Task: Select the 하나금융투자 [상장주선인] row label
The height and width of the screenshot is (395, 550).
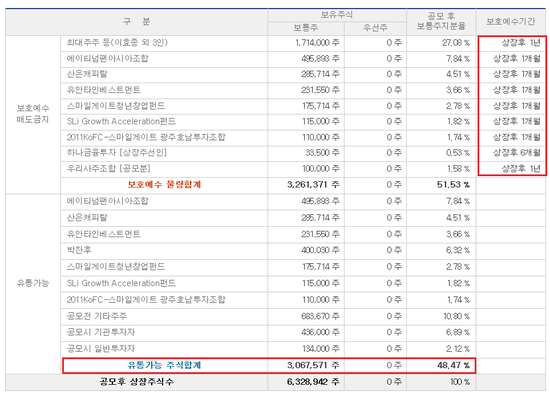Action: click(x=117, y=153)
